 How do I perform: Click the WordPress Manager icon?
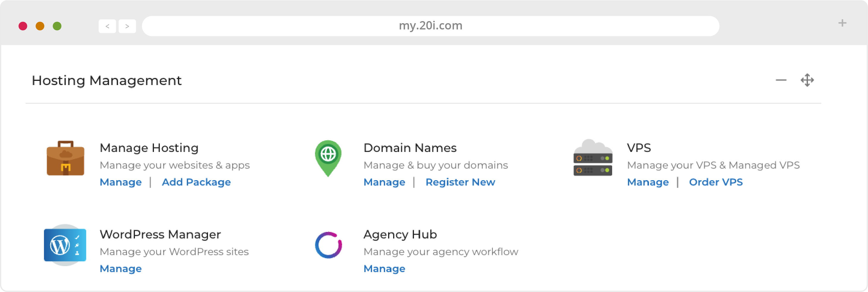coord(65,245)
